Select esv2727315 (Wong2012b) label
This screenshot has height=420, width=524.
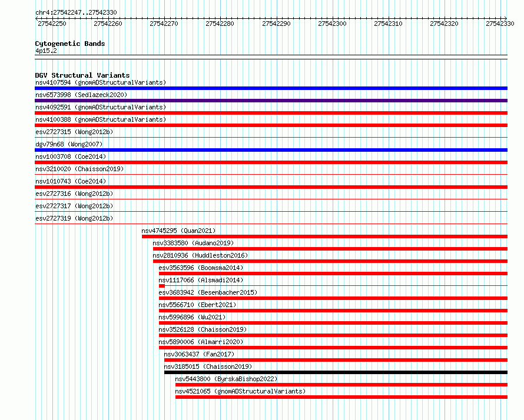pyautogui.click(x=74, y=132)
